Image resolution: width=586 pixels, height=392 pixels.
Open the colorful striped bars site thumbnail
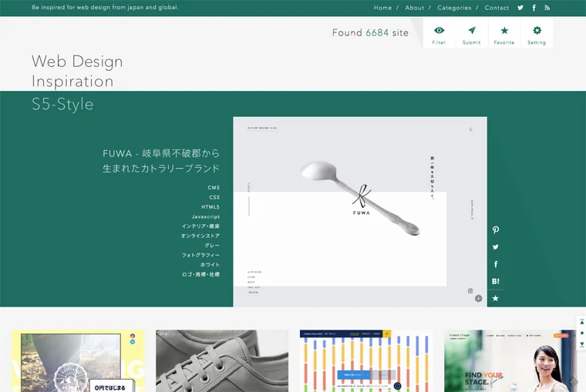(366, 360)
